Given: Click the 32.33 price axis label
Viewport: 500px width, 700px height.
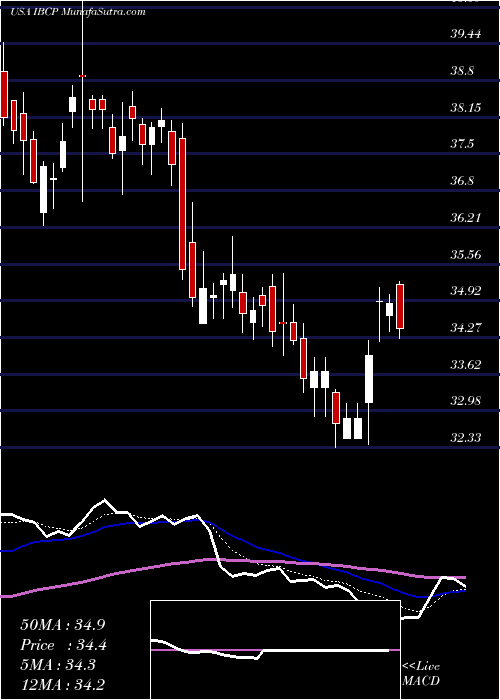Looking at the screenshot, I should point(466,438).
